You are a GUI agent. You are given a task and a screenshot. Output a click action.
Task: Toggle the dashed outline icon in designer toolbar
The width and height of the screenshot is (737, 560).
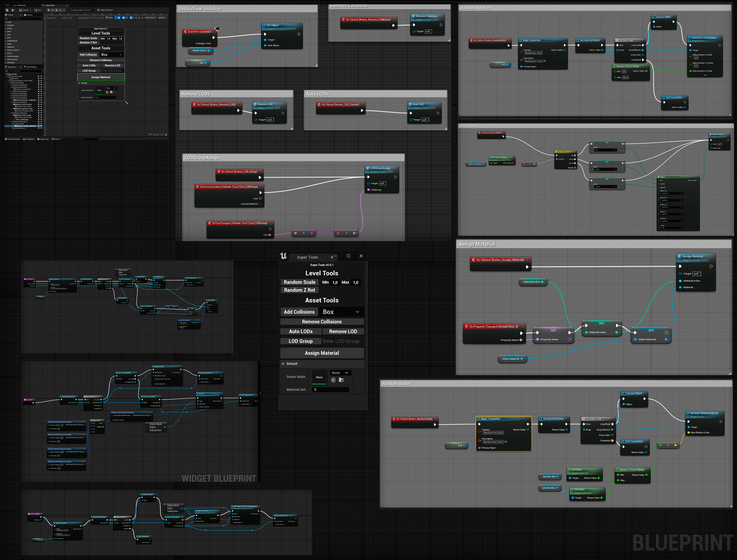pyautogui.click(x=116, y=18)
